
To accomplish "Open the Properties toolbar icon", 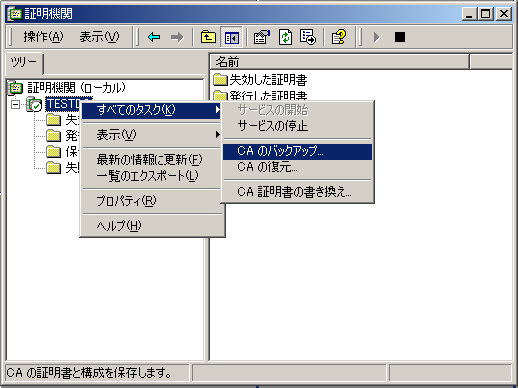I will (x=262, y=37).
